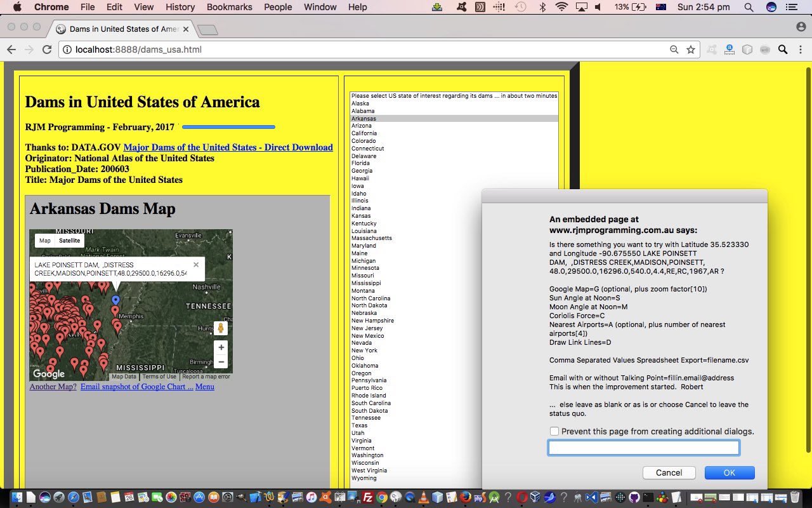This screenshot has width=812, height=508.
Task: Follow 'Major Dams of the United States' download link
Action: coord(228,147)
